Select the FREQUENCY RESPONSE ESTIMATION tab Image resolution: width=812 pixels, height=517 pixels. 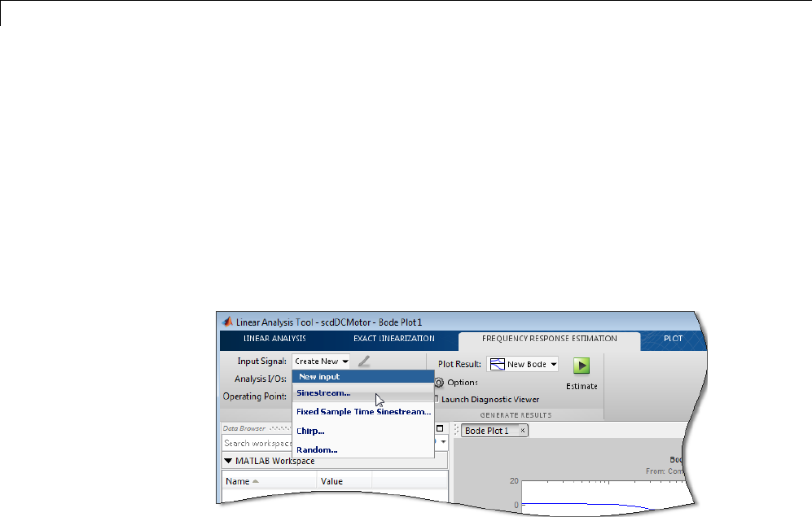[550, 339]
